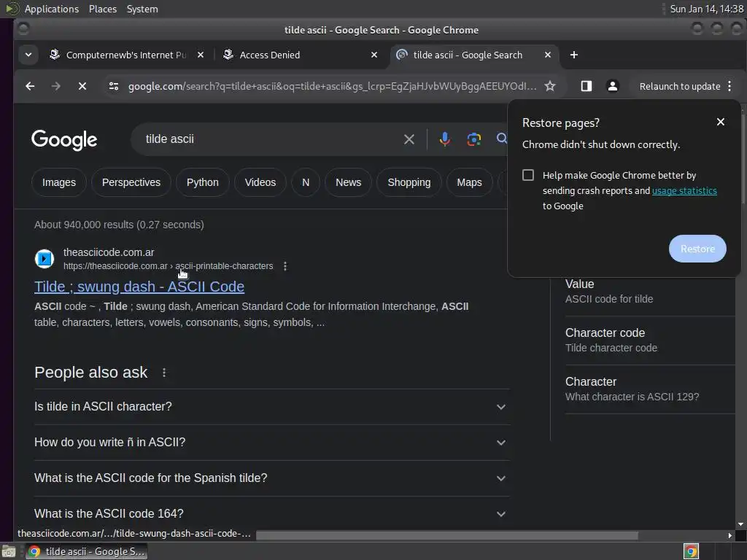Open the Chrome side panel
Screen dimensions: 747x560
tap(587, 86)
